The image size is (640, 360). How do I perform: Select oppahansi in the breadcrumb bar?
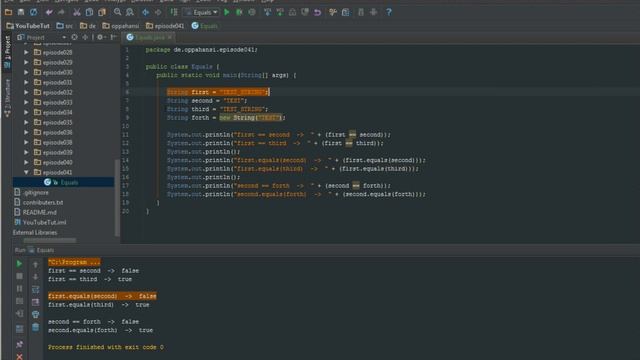(120, 26)
